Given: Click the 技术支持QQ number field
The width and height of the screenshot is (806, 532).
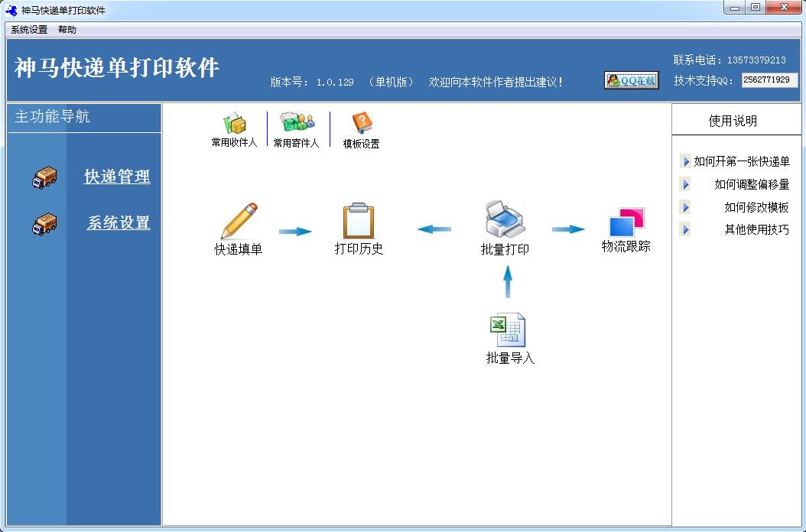Looking at the screenshot, I should (x=769, y=79).
